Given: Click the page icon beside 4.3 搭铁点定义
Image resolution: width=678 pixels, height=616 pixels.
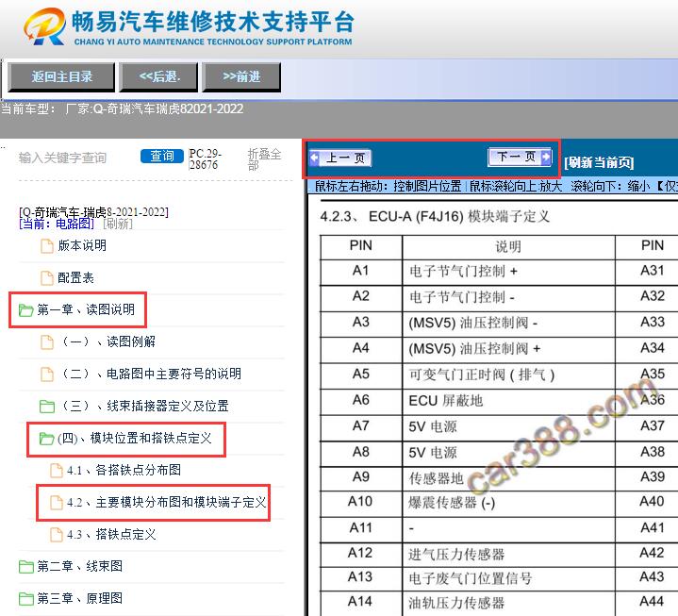Looking at the screenshot, I should click(57, 535).
